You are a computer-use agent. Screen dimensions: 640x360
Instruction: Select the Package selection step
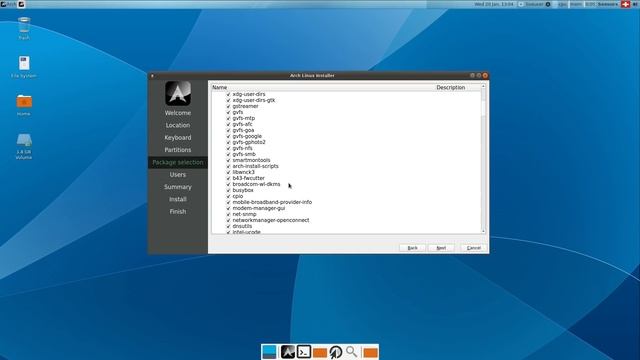(x=178, y=162)
